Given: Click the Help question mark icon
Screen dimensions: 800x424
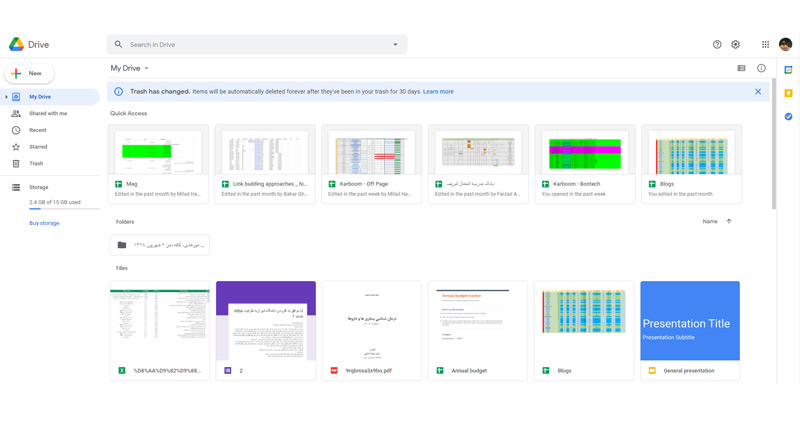Looking at the screenshot, I should click(717, 45).
